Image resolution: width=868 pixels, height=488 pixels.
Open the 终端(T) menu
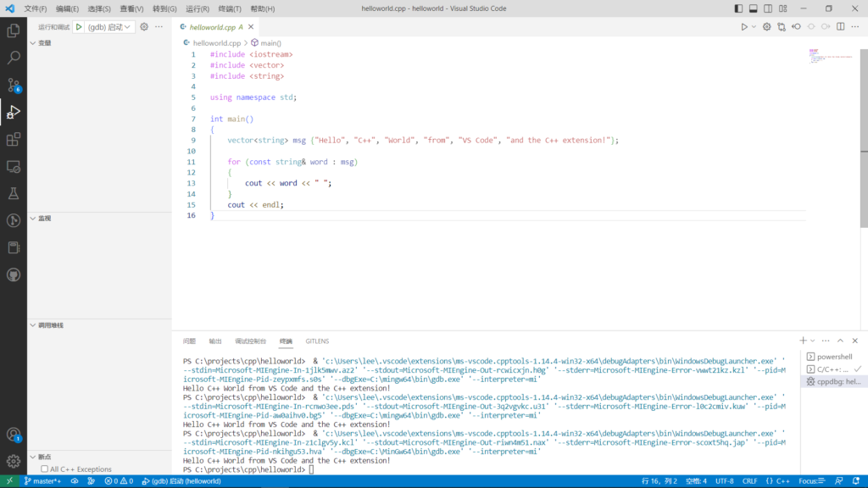pos(230,8)
